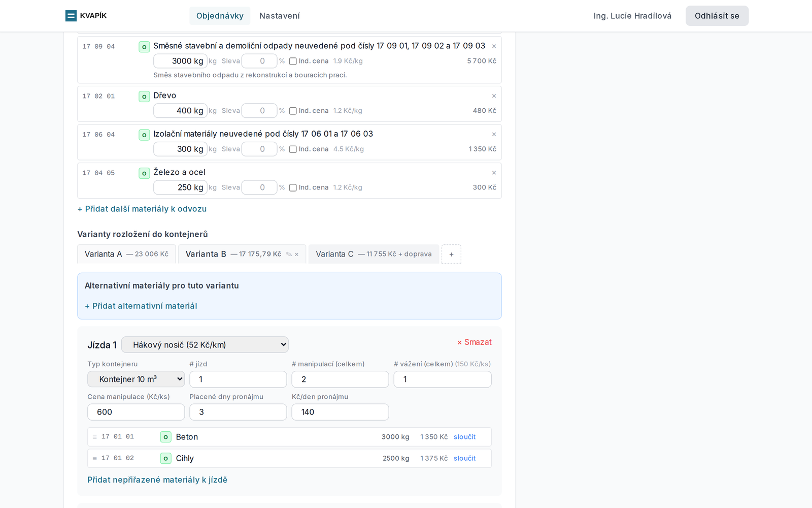812x508 pixels.
Task: Click the Kč/den pronájmu input field
Action: pos(340,412)
